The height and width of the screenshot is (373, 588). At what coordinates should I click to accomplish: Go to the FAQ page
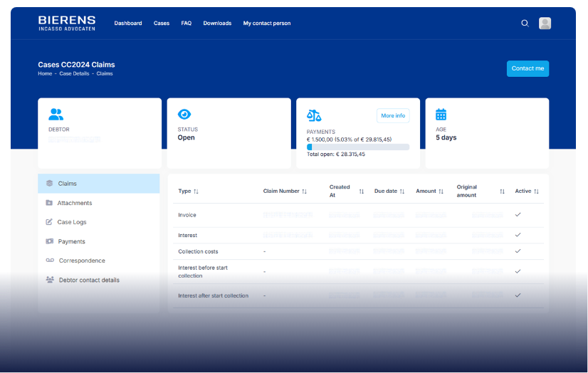pyautogui.click(x=186, y=23)
